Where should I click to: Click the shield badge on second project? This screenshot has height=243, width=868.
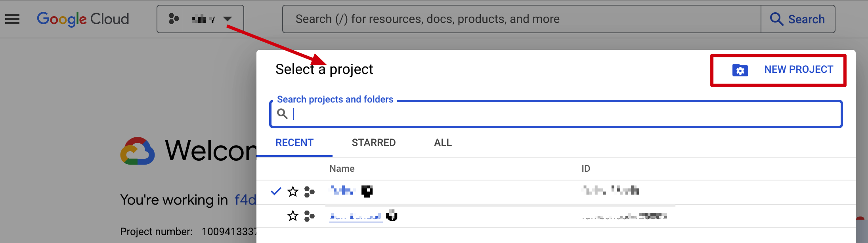392,215
